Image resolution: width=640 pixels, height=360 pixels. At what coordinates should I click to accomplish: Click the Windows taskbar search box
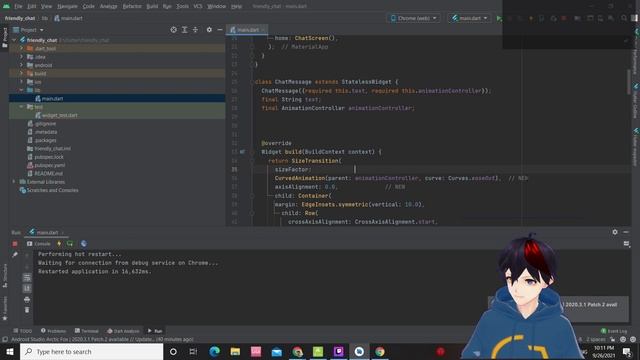91,351
